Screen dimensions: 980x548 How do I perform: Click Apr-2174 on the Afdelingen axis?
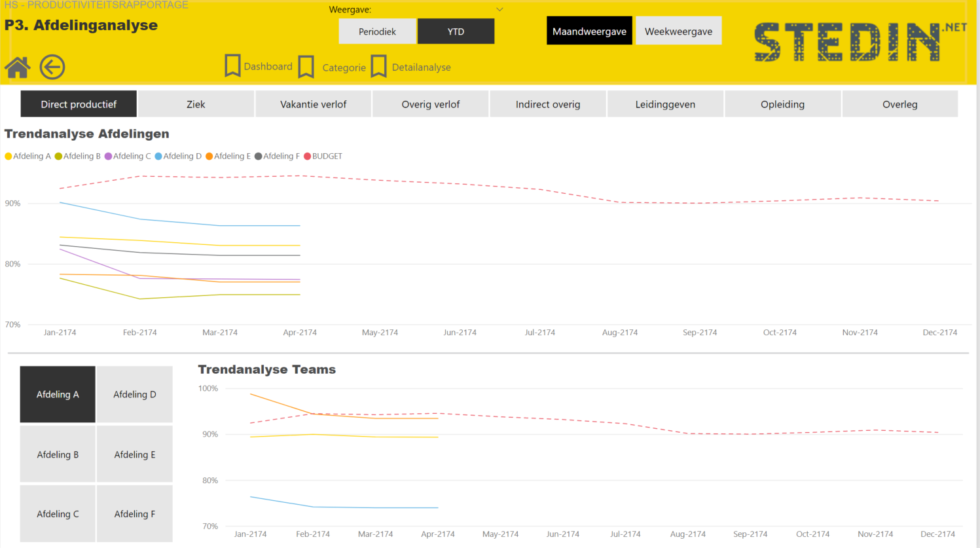pyautogui.click(x=300, y=333)
